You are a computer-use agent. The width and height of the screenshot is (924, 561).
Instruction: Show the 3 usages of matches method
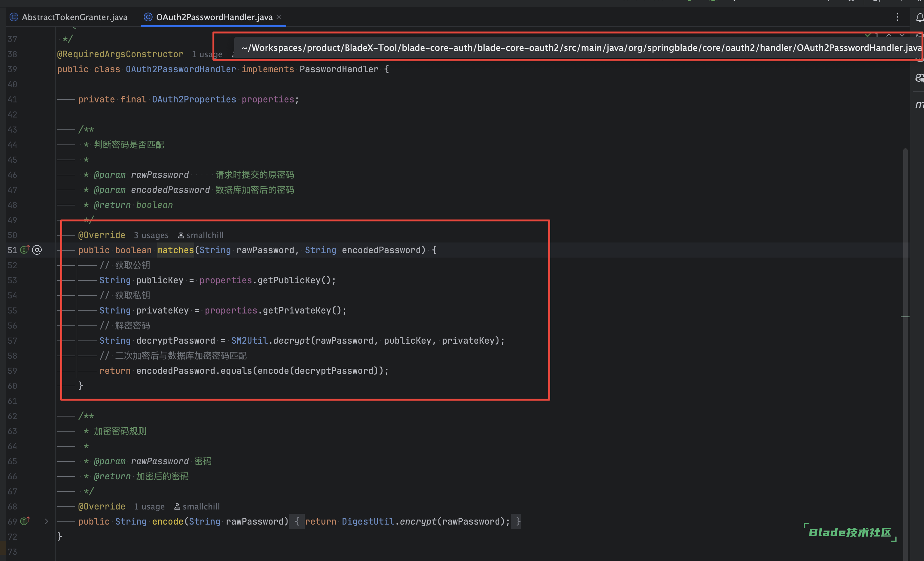pos(151,235)
